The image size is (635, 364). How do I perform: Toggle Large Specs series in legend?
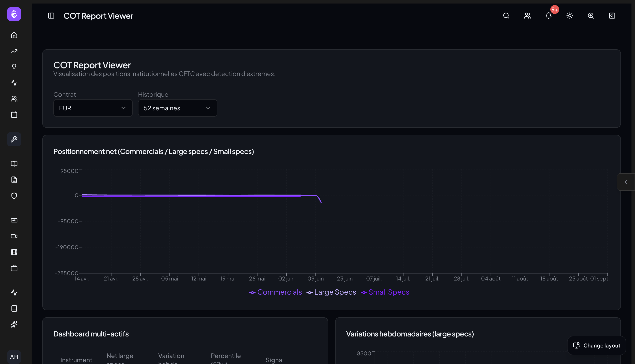[x=331, y=292]
